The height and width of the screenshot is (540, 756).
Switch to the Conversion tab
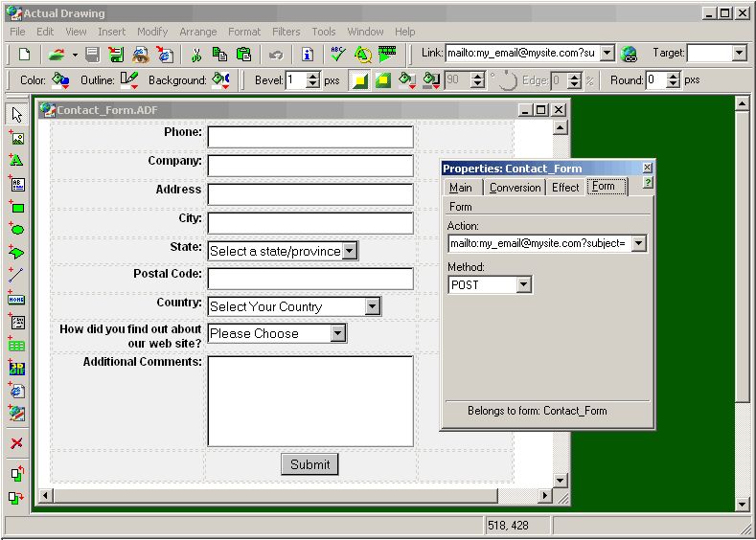coord(515,188)
